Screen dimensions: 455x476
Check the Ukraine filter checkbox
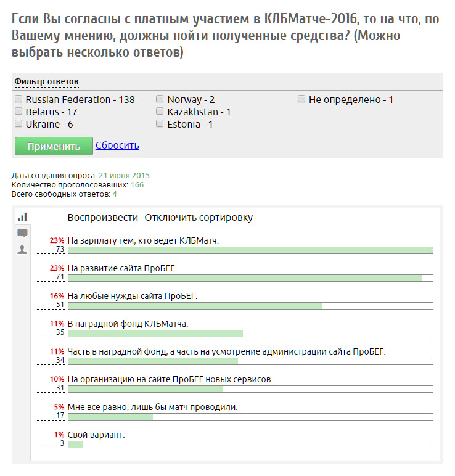[18, 123]
